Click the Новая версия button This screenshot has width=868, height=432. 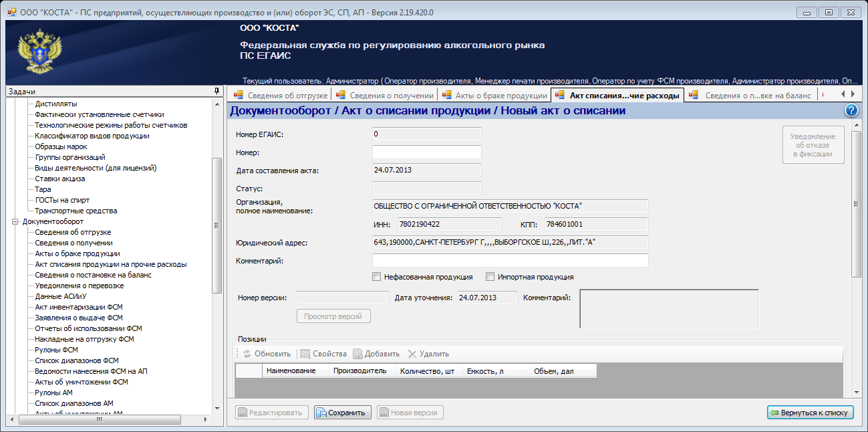coord(410,413)
